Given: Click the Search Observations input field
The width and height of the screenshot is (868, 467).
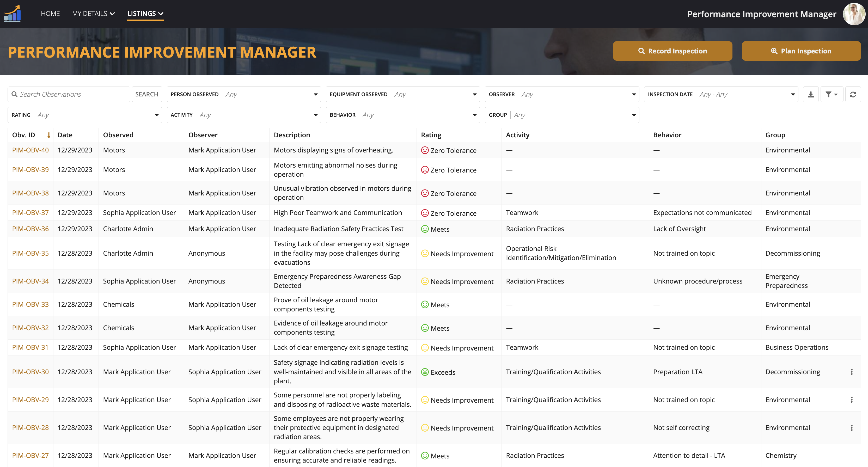Looking at the screenshot, I should point(69,94).
